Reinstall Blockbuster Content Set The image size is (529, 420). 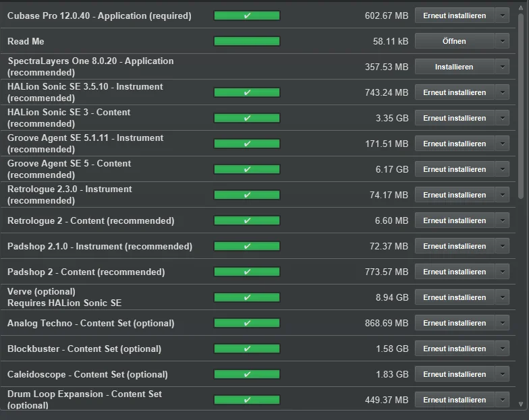[x=455, y=349]
